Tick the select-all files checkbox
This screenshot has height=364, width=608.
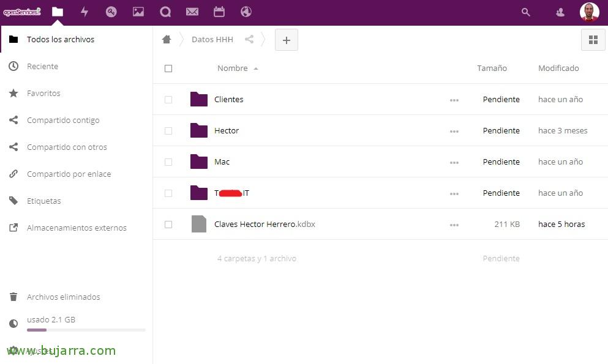tap(168, 69)
